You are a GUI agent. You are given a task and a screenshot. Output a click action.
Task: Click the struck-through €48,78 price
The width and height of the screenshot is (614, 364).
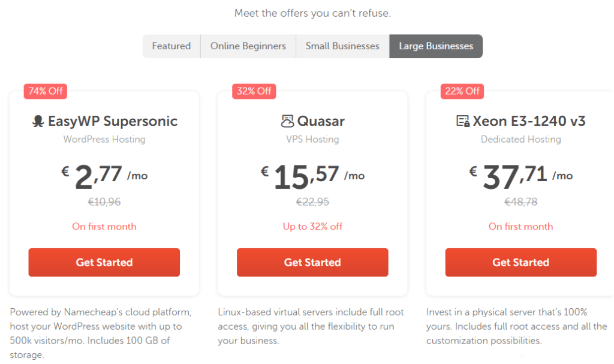(521, 201)
